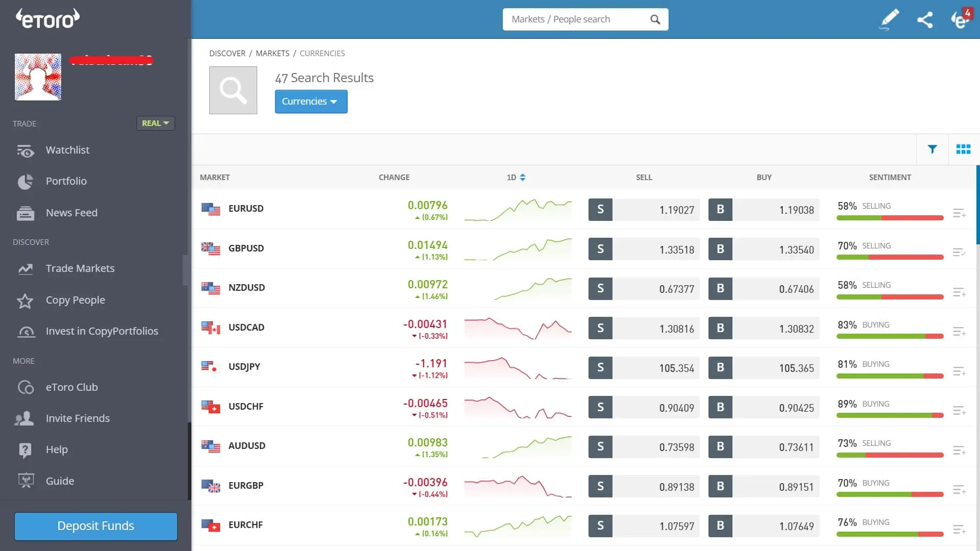Select the Copy People star icon
The width and height of the screenshot is (980, 551).
point(25,301)
